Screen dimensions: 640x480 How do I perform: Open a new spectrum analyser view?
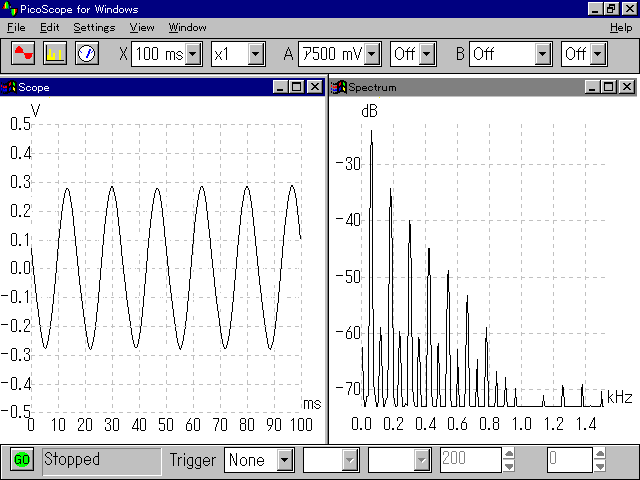point(54,53)
